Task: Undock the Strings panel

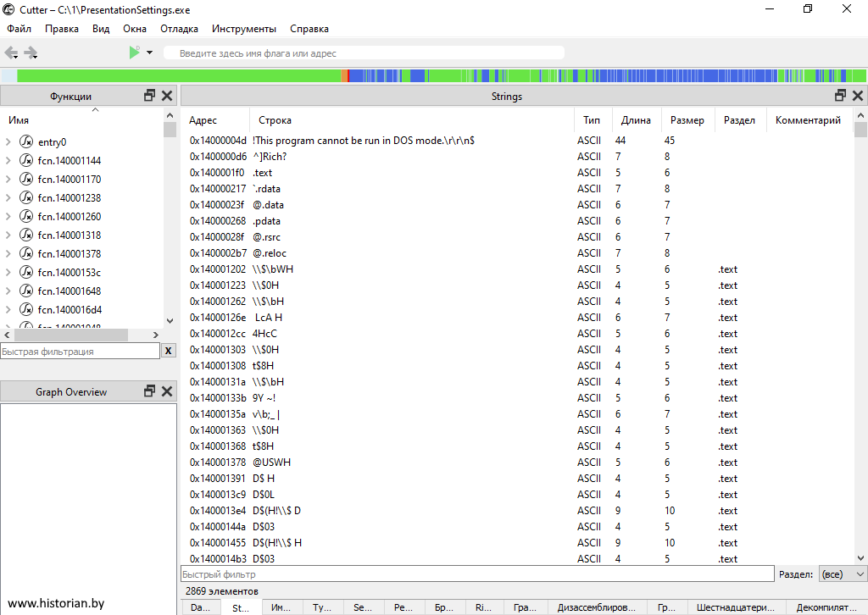Action: point(840,96)
